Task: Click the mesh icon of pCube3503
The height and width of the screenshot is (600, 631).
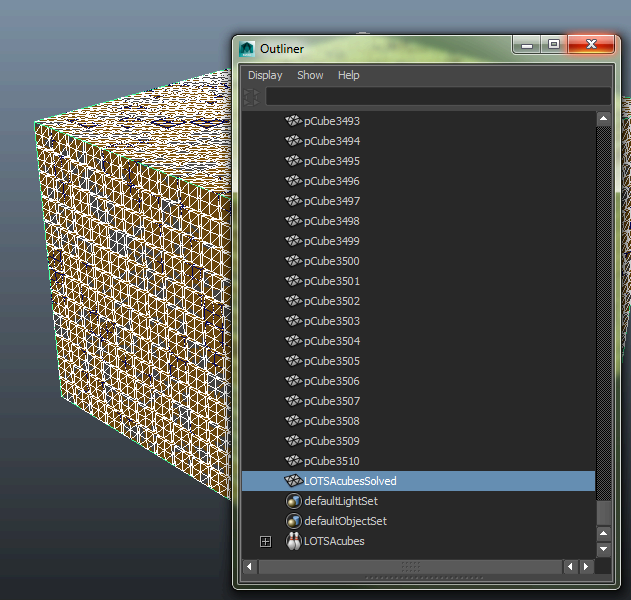Action: (294, 321)
